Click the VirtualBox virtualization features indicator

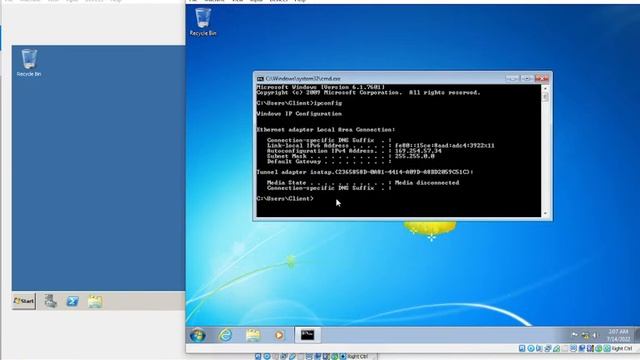pos(590,349)
